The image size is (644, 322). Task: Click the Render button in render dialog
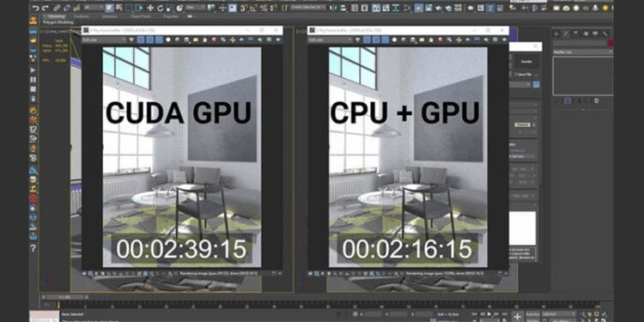click(526, 62)
